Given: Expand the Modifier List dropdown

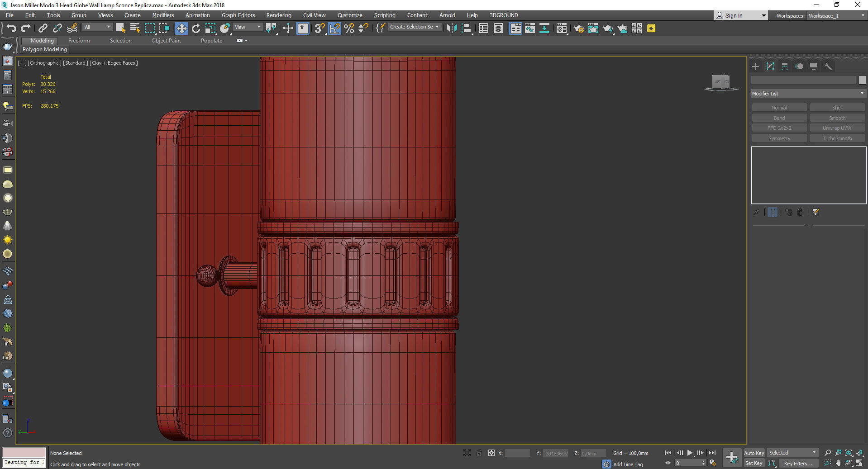Looking at the screenshot, I should tap(808, 94).
